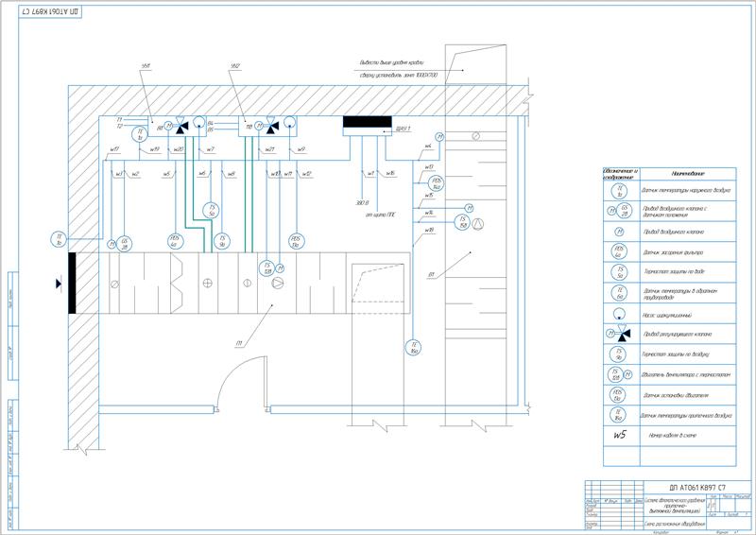The height and width of the screenshot is (535, 756).
Task: Click the В1 exhaust unit label
Action: coord(431,274)
